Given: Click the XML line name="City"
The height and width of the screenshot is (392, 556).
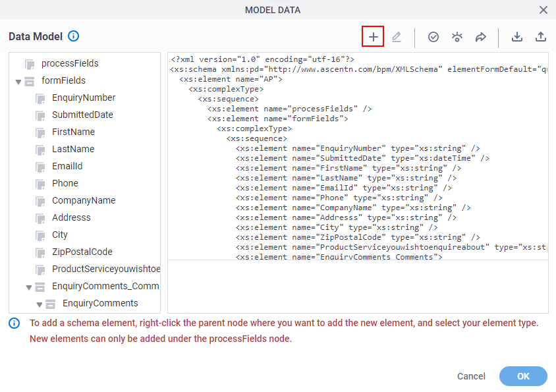Looking at the screenshot, I should (x=337, y=227).
